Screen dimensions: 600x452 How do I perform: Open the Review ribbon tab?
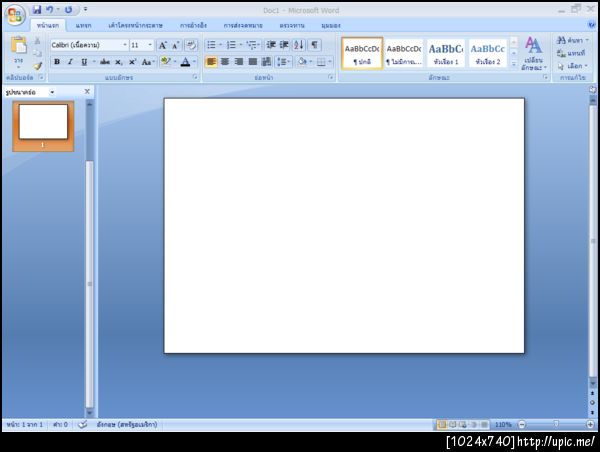pyautogui.click(x=292, y=25)
